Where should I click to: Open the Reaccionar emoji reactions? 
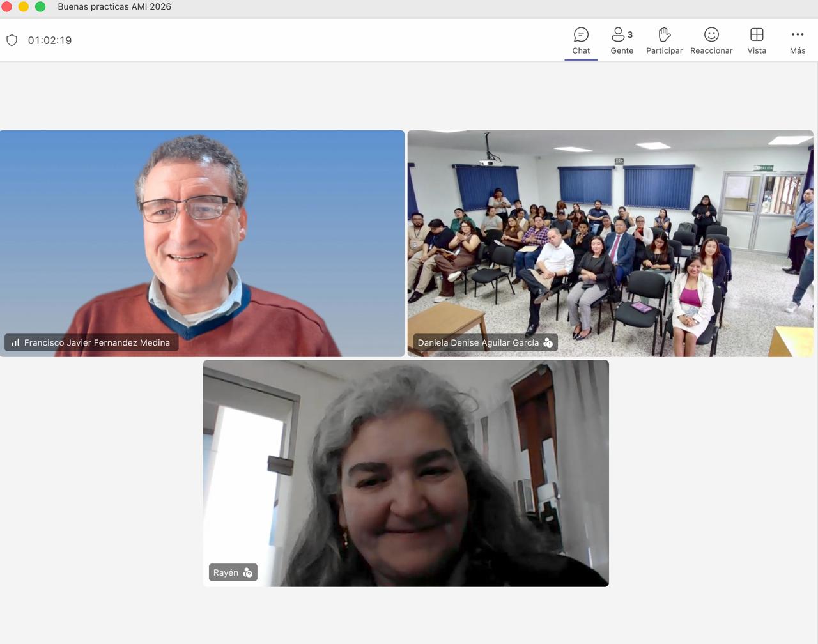711,41
